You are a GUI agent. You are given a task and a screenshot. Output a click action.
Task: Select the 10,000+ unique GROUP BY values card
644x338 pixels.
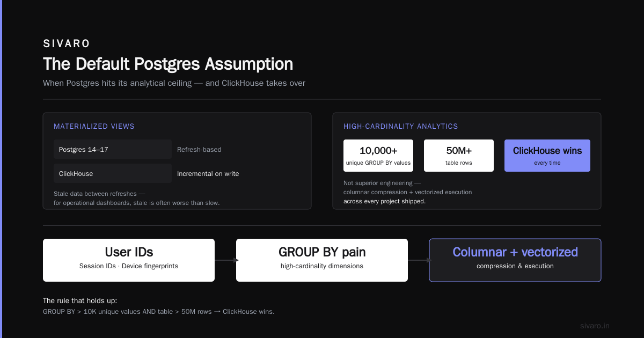(x=378, y=156)
